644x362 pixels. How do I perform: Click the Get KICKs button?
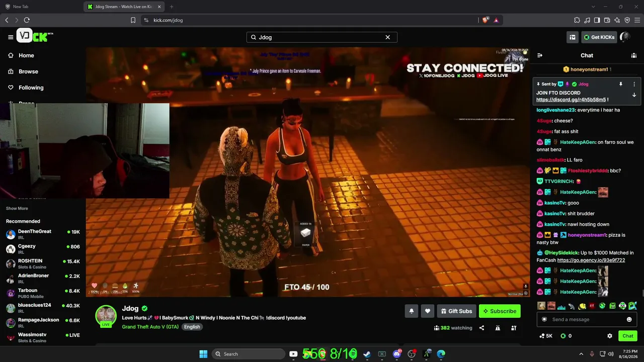(x=599, y=37)
